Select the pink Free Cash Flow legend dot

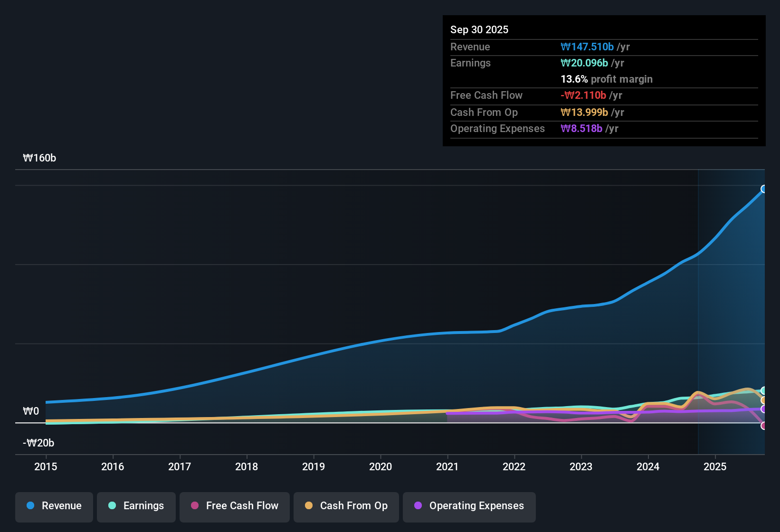click(194, 506)
